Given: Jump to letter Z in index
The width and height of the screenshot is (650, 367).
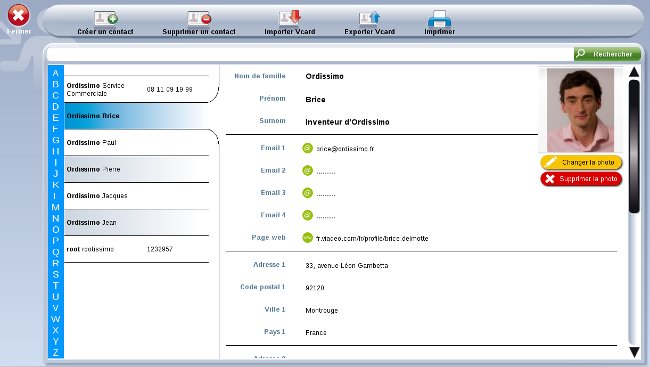Looking at the screenshot, I should coord(56,353).
